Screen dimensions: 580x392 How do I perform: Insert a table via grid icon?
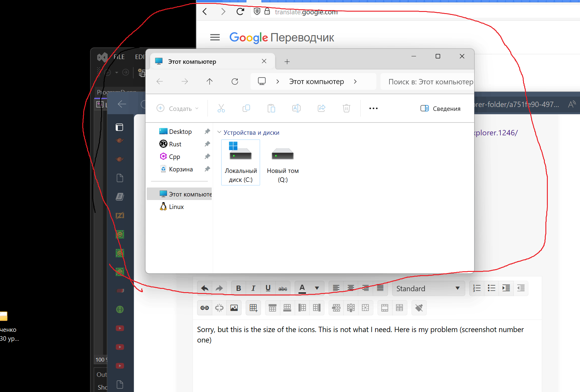[253, 308]
